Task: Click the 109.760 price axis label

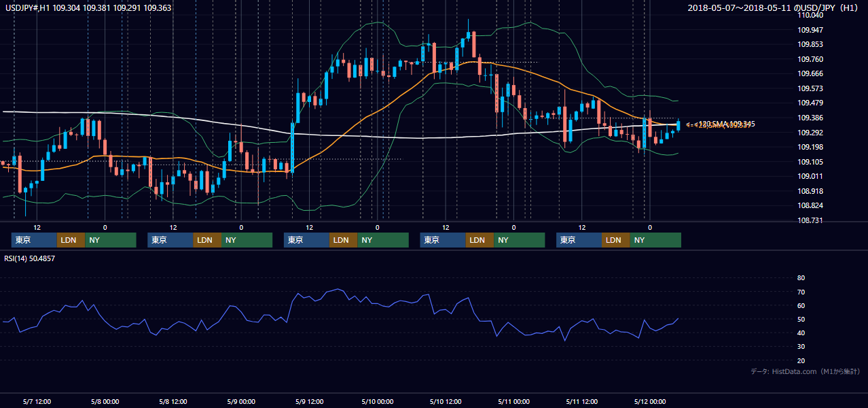Action: pos(810,59)
